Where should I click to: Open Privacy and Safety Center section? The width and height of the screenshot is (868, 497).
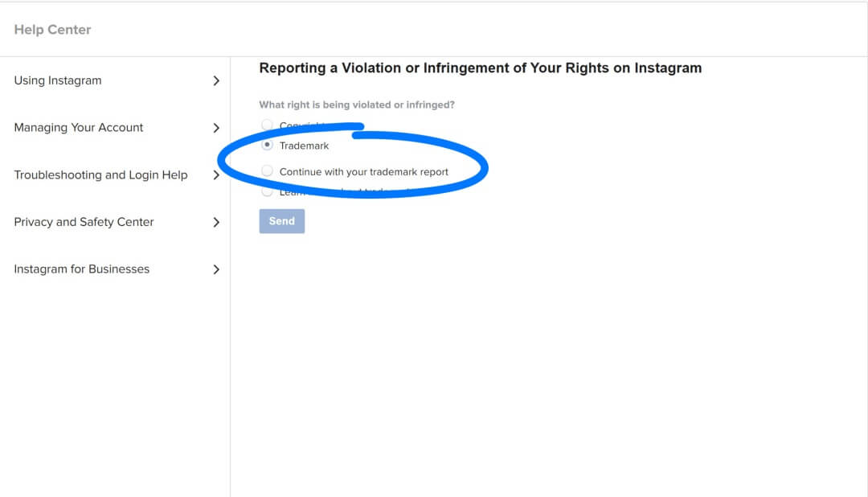pos(84,222)
